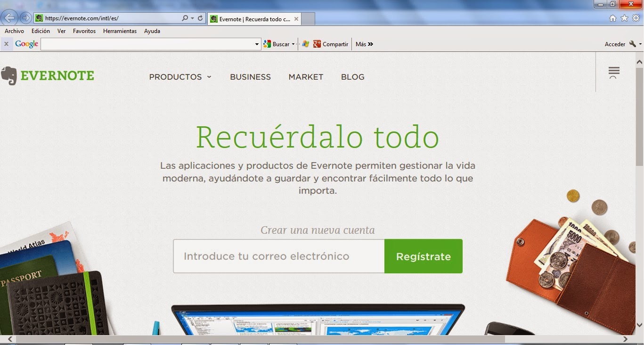The image size is (644, 345).
Task: Close the Google toolbar with the X
Action: click(x=6, y=44)
